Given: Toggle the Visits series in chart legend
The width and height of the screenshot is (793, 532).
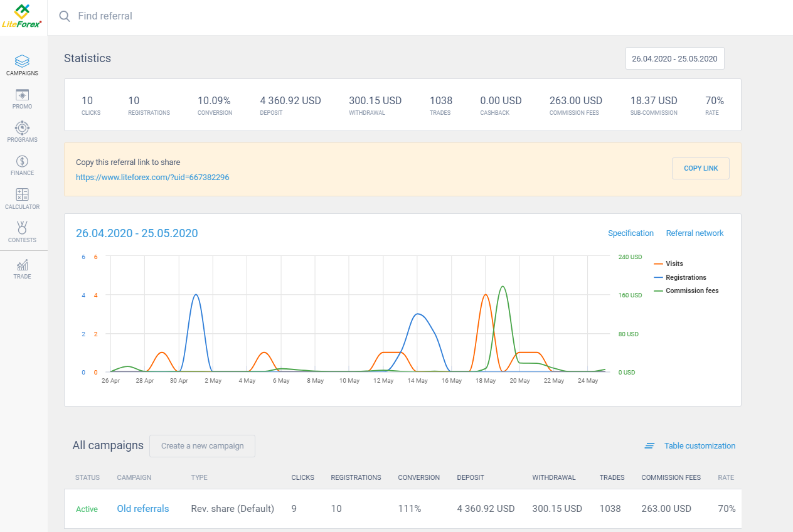Looking at the screenshot, I should click(674, 264).
